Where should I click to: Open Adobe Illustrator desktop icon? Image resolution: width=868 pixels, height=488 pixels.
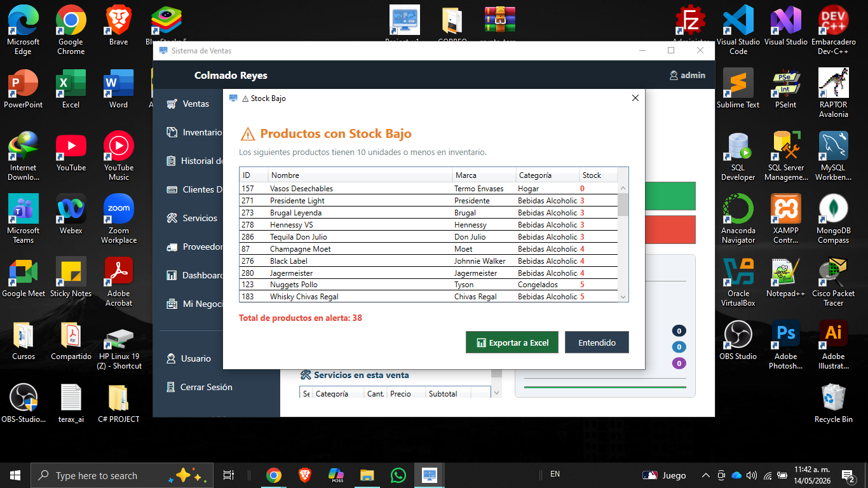pos(834,344)
